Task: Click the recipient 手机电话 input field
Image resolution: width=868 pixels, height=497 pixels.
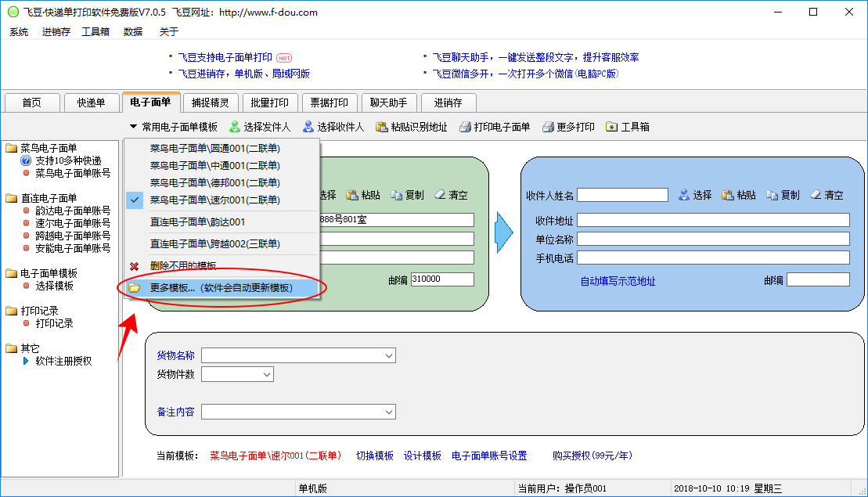Action: coord(714,258)
